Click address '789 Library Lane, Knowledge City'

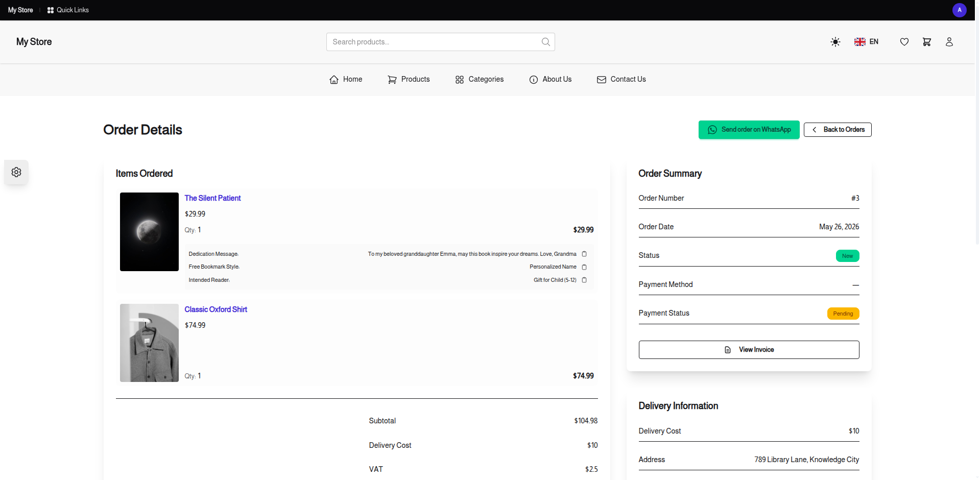pyautogui.click(x=806, y=460)
